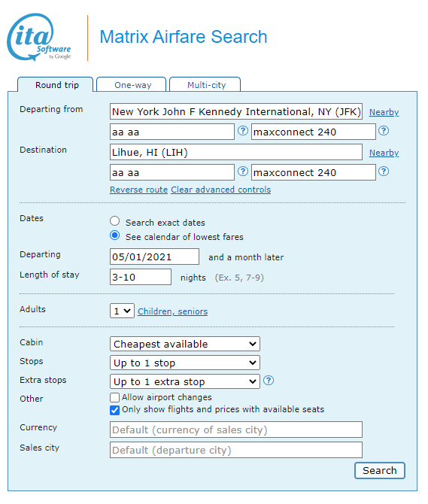Viewport: 428px width, 504px height.
Task: Click the Reverse route link
Action: pyautogui.click(x=139, y=190)
